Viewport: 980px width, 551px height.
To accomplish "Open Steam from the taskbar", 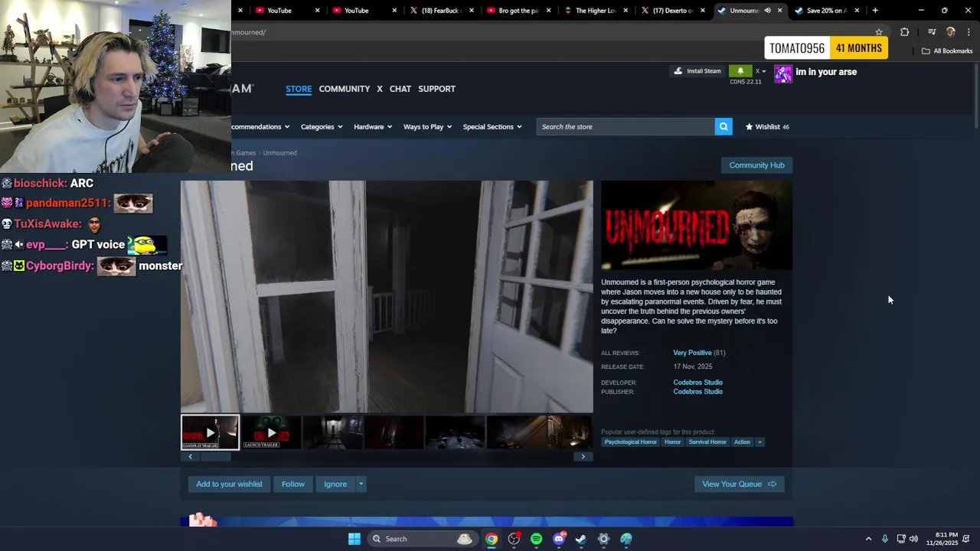I will [581, 539].
